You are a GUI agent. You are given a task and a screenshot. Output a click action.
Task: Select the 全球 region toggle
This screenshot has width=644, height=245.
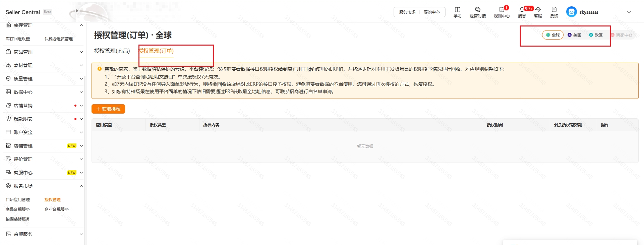point(553,35)
